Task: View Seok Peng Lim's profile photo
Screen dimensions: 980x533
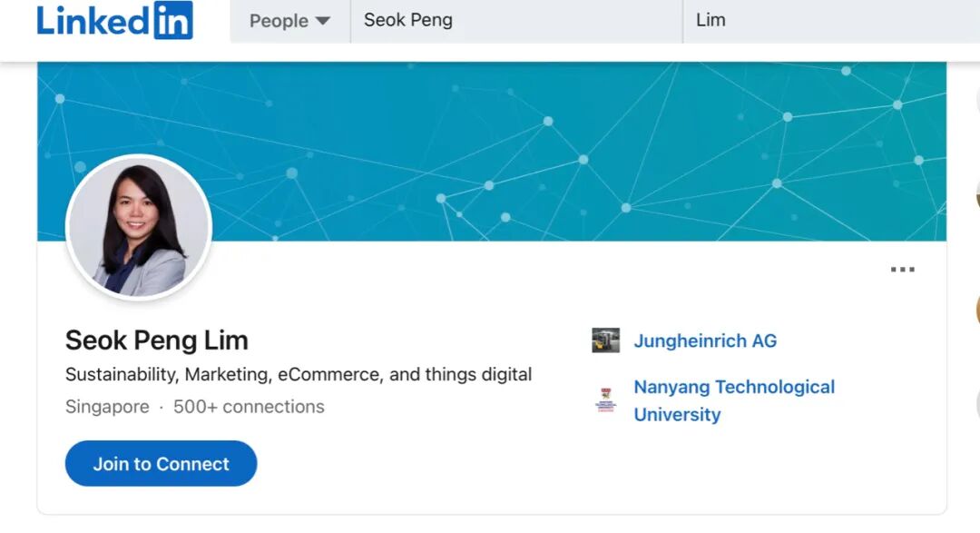Action: [139, 228]
